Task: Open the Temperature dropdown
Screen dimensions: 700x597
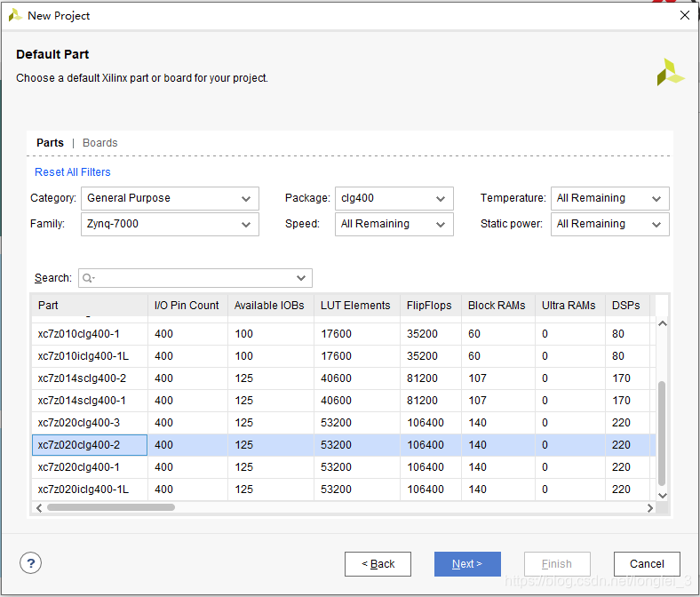Action: click(609, 198)
